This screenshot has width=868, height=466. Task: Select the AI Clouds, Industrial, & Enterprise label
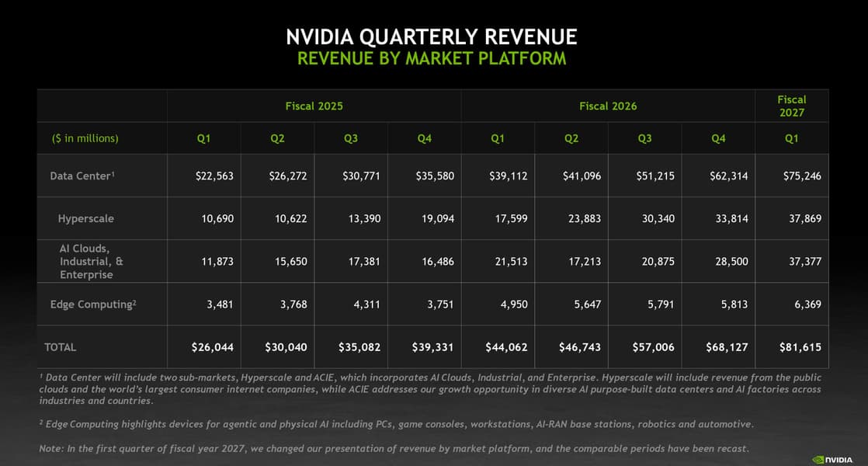92,261
